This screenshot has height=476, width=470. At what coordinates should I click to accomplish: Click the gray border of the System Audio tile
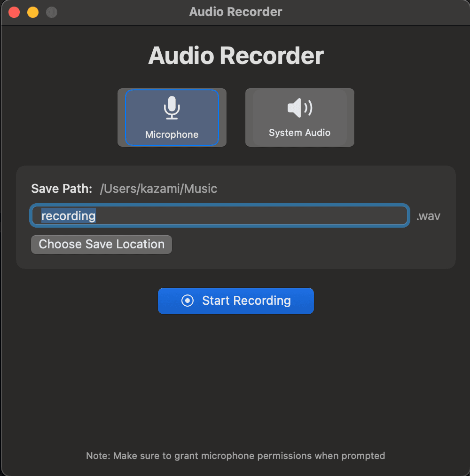point(249,118)
